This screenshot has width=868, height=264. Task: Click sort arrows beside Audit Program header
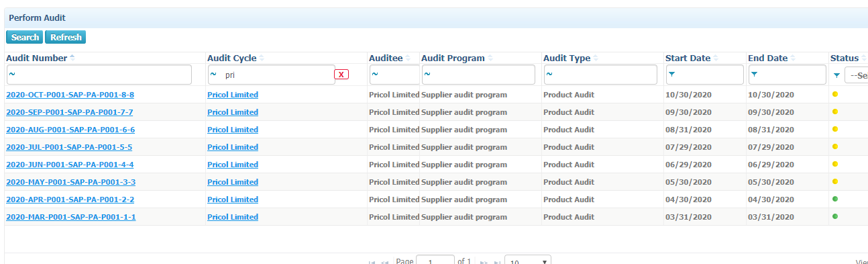tap(490, 58)
